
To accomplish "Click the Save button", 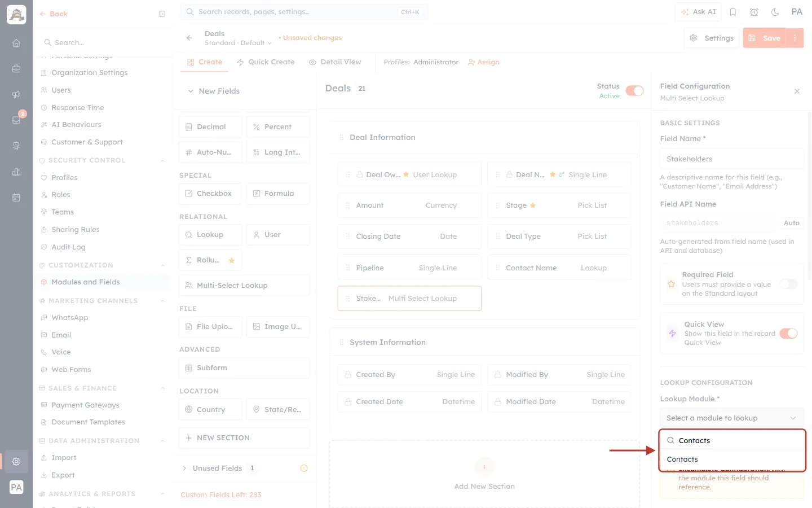I will click(765, 38).
